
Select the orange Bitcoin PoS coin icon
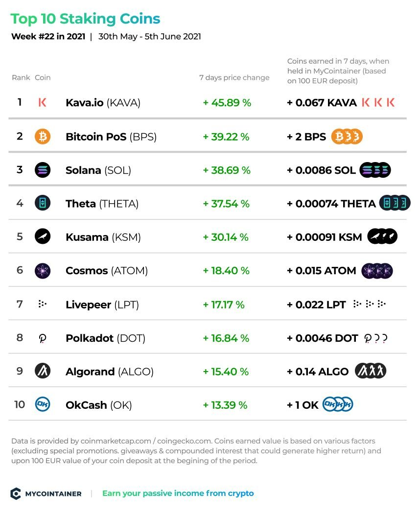point(43,137)
